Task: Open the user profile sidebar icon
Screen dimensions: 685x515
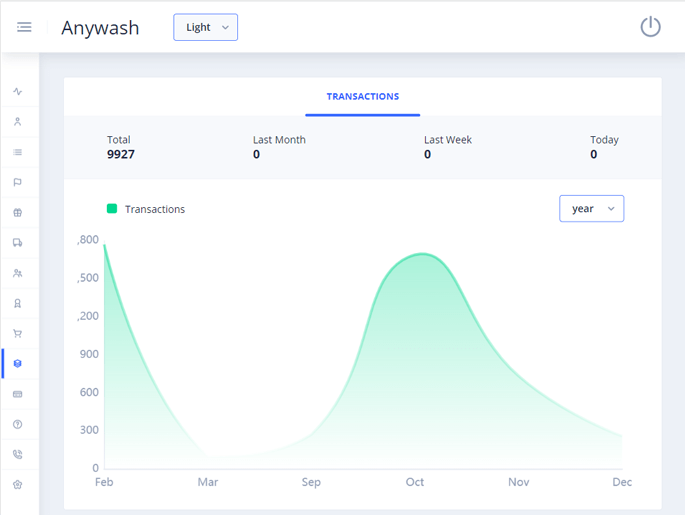Action: tap(18, 122)
